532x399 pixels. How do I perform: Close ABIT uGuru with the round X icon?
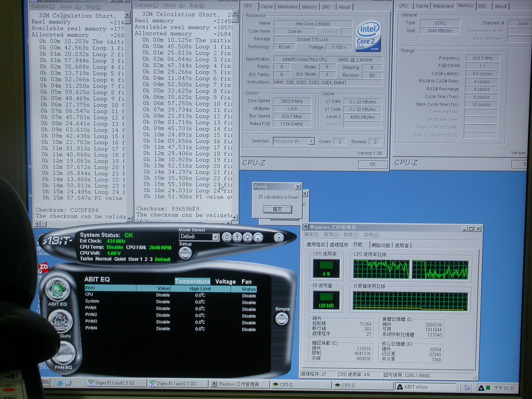coord(278,237)
